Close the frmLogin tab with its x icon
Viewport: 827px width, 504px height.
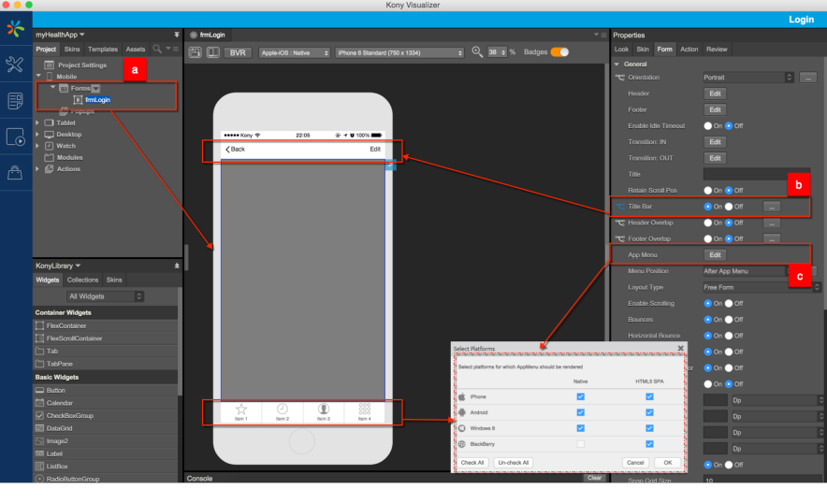tap(194, 35)
